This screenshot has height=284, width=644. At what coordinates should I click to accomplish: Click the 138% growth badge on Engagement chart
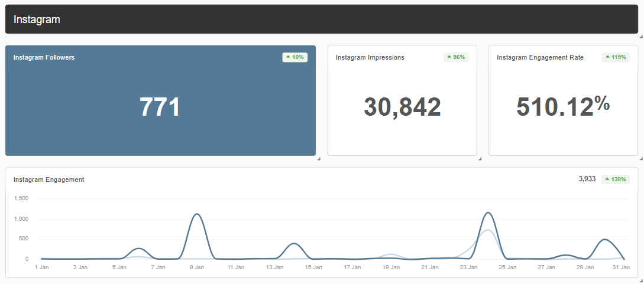point(616,179)
